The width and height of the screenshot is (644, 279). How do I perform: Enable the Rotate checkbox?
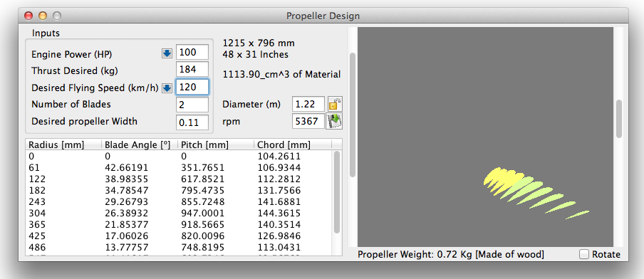pyautogui.click(x=584, y=254)
